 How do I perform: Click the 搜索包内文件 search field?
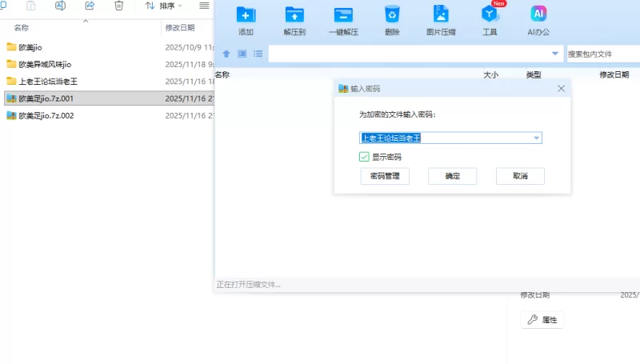coord(603,54)
